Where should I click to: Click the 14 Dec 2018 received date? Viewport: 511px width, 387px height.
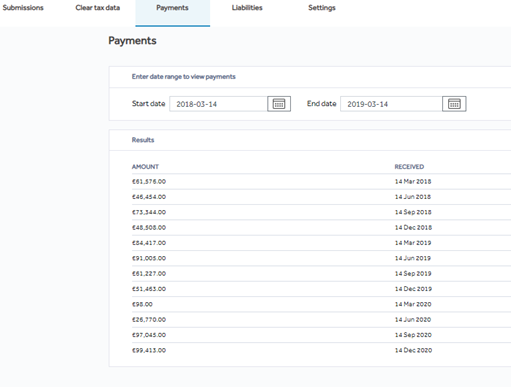pos(413,228)
